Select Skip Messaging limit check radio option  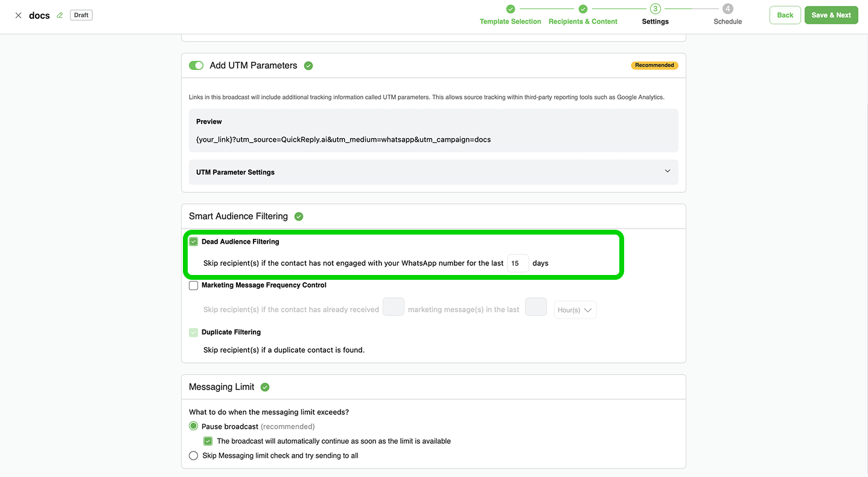(194, 456)
